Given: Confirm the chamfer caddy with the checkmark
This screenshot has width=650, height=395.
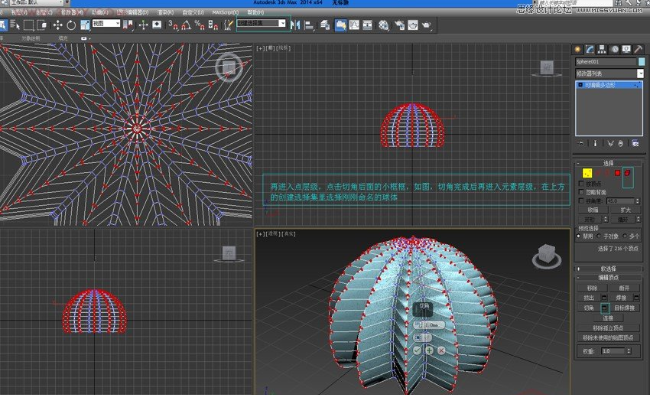Looking at the screenshot, I should pos(417,350).
